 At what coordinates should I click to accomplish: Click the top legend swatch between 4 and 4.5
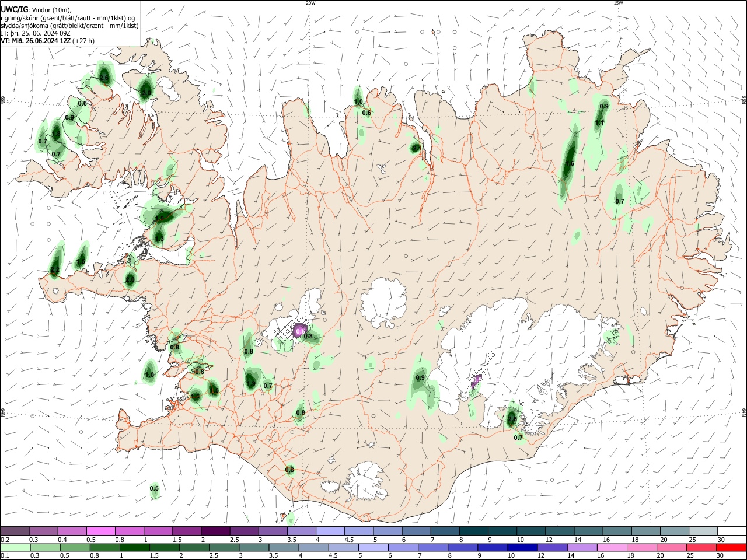(329, 531)
